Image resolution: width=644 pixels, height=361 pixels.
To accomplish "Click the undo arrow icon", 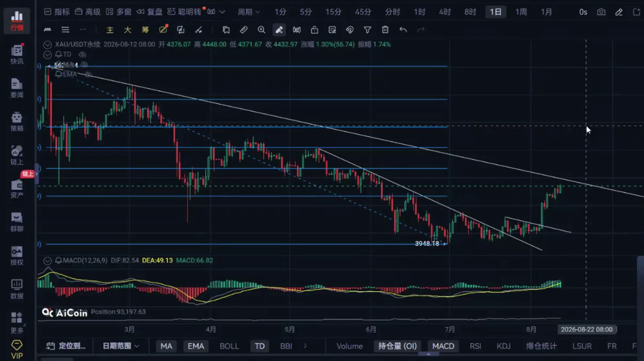I will tap(403, 30).
